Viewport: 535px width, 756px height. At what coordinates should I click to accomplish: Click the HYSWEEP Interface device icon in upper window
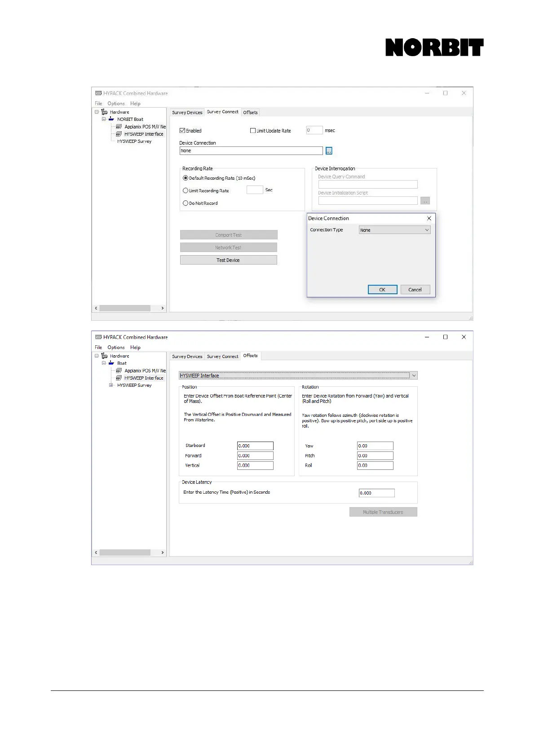119,134
